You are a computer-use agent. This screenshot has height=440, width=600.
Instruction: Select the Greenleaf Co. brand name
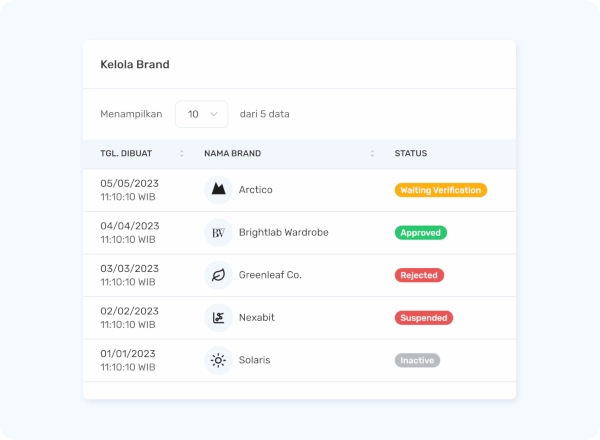point(270,275)
